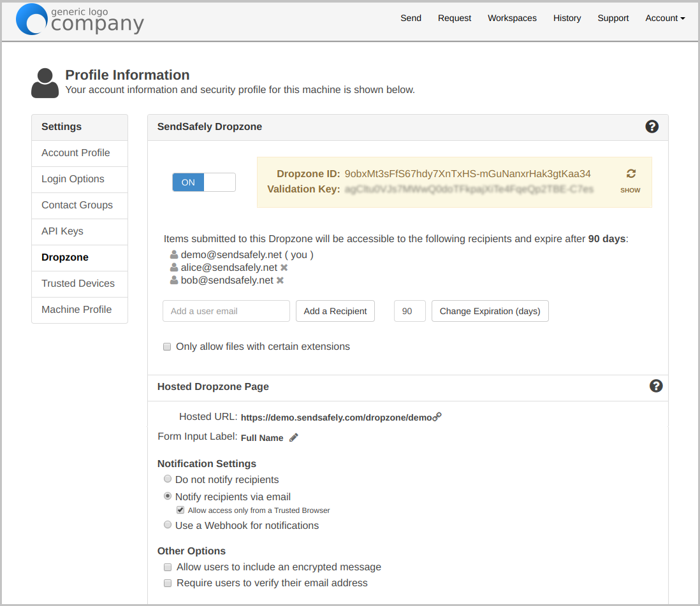Image resolution: width=700 pixels, height=606 pixels.
Task: Remove bob@sendsafely.net recipient
Action: 280,280
